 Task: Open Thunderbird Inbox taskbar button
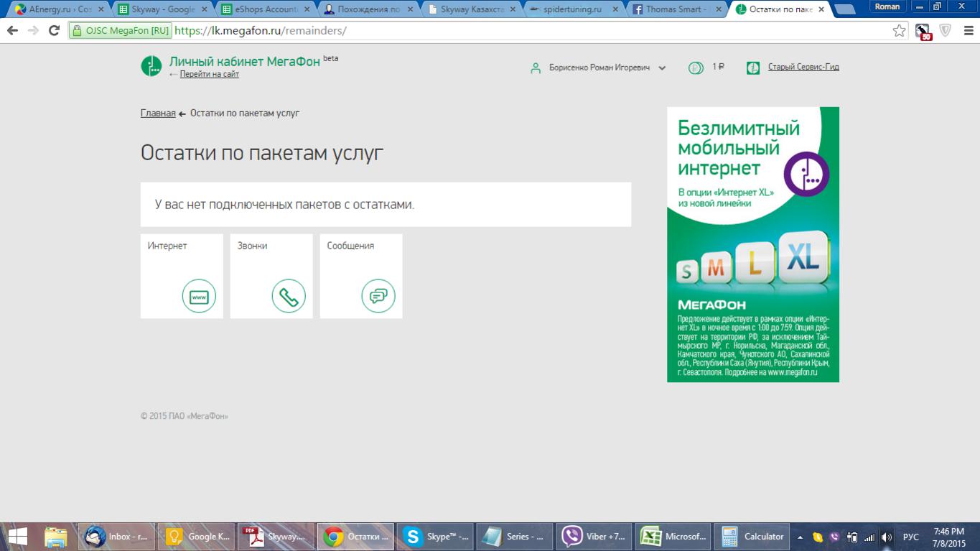coord(116,537)
